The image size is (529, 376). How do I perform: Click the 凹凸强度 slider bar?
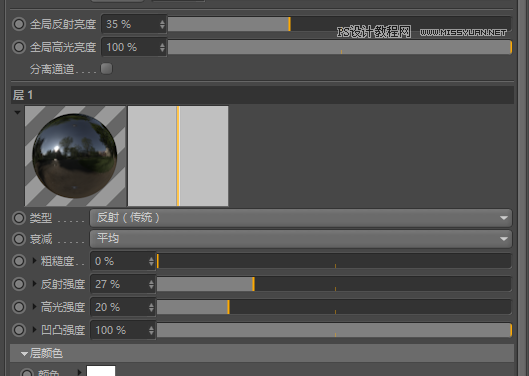click(334, 330)
